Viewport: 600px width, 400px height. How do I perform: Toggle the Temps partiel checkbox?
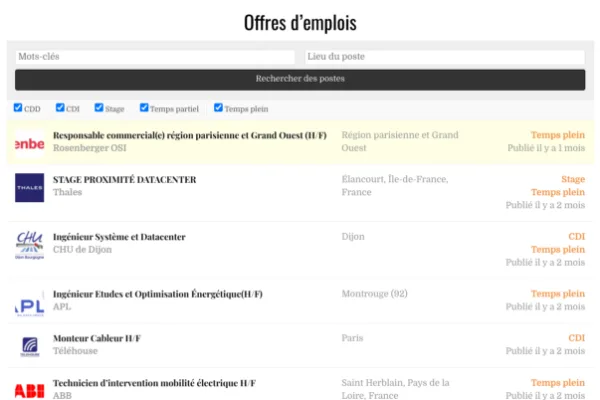coord(144,108)
